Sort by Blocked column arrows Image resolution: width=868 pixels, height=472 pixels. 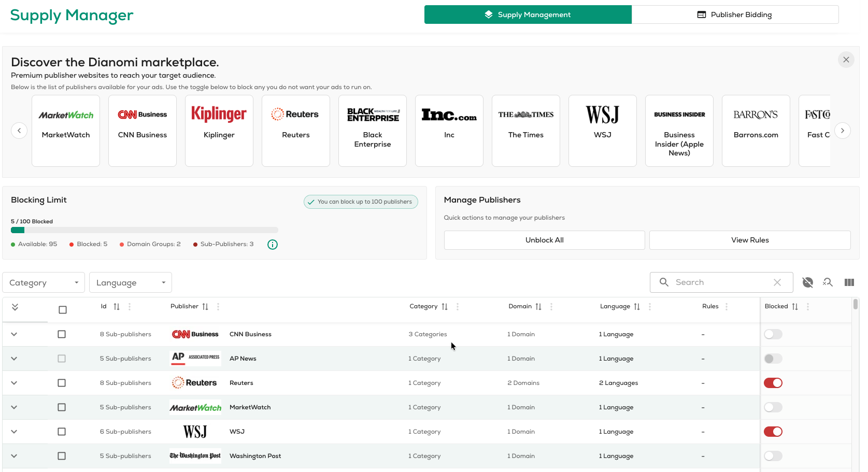(795, 307)
